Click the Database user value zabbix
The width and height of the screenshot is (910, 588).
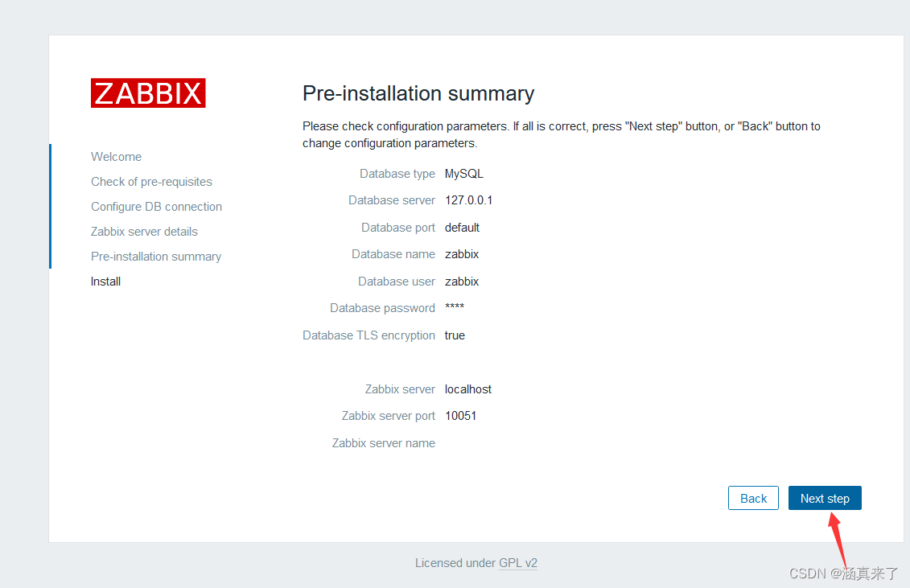pos(462,281)
